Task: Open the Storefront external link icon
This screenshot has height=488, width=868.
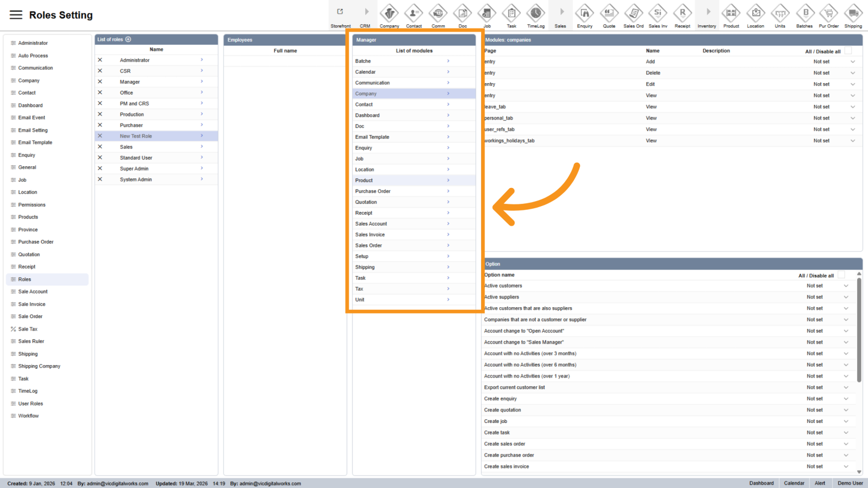Action: [x=340, y=12]
